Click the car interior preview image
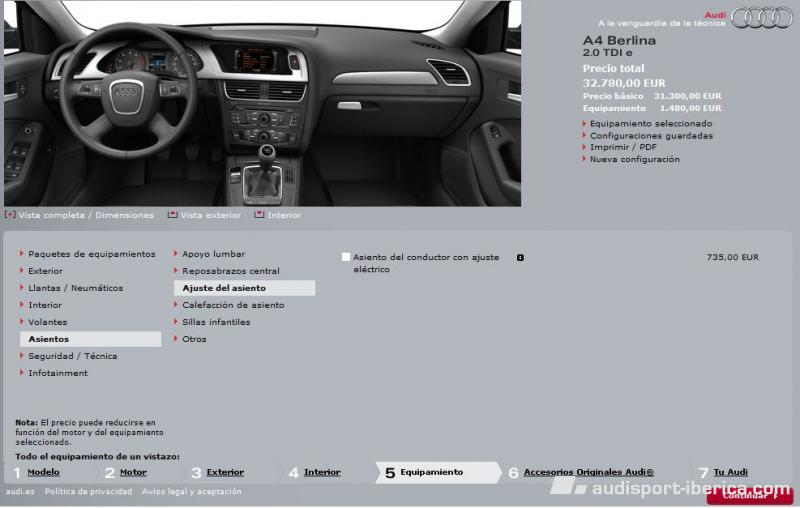The height and width of the screenshot is (508, 800). point(262,104)
